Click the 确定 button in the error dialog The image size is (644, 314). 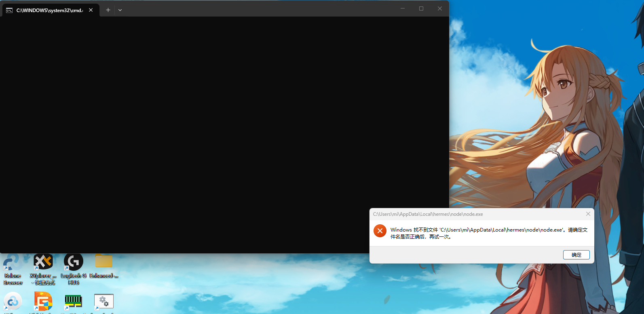click(x=576, y=255)
